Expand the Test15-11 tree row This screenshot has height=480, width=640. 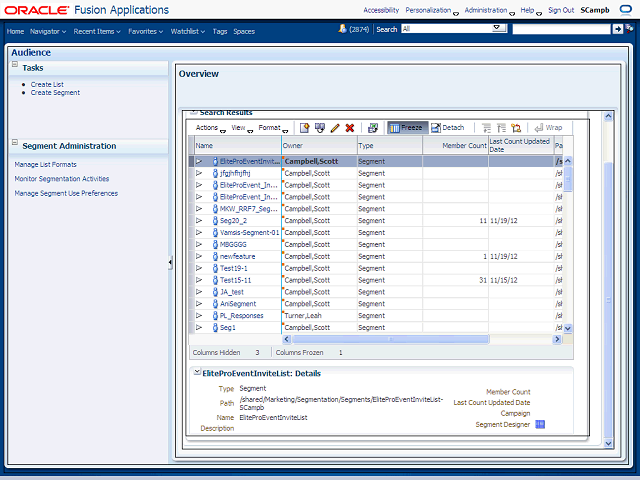coord(199,280)
